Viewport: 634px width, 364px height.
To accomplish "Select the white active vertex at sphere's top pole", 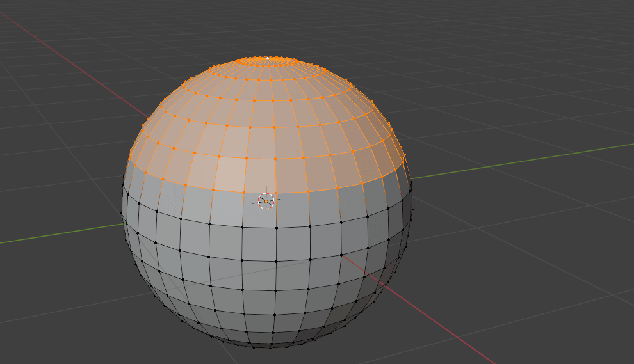I will point(267,58).
